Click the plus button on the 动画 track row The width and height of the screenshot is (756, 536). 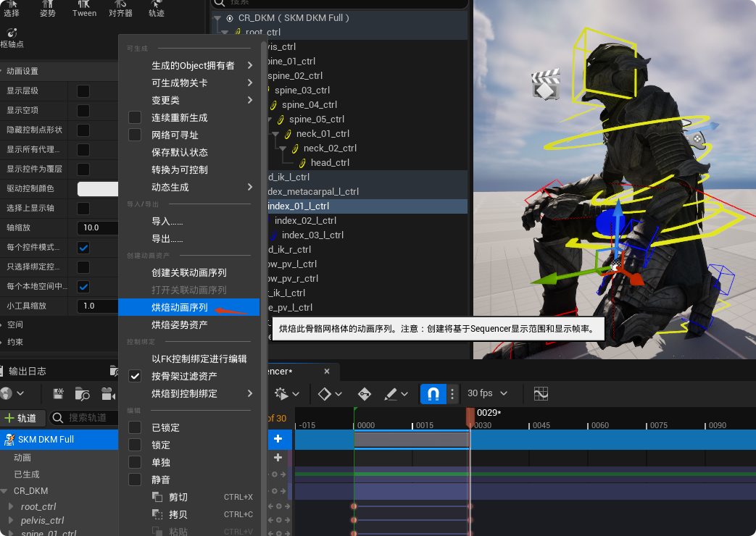click(278, 458)
